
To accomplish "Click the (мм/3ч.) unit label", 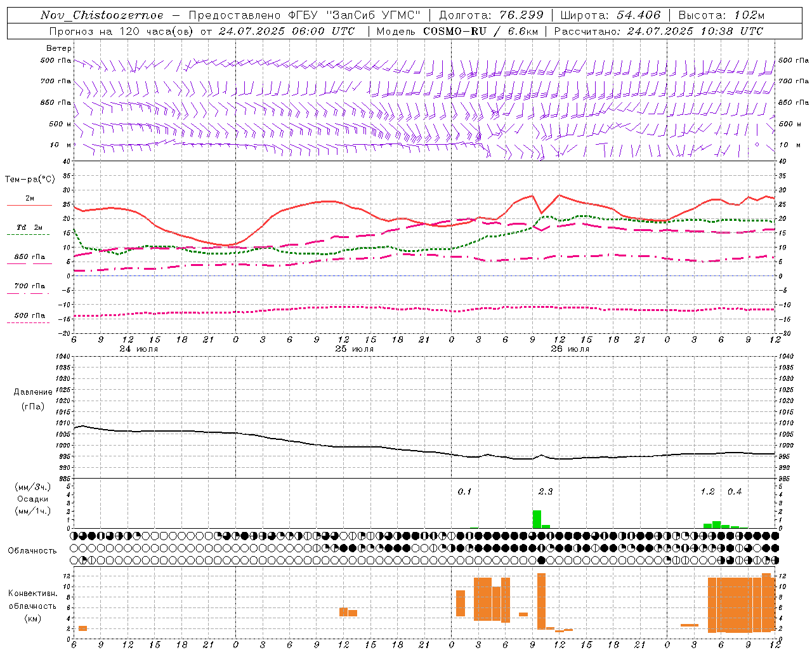I will [x=33, y=487].
